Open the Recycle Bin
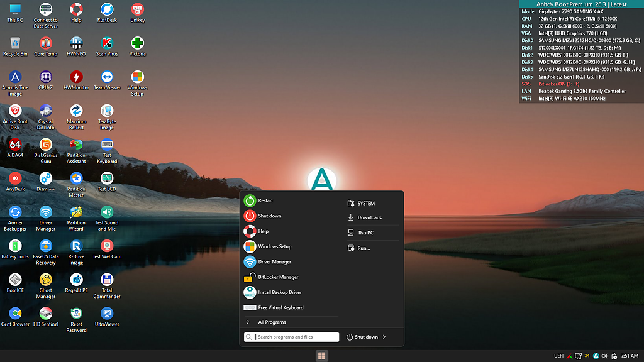This screenshot has width=644, height=362. click(15, 47)
